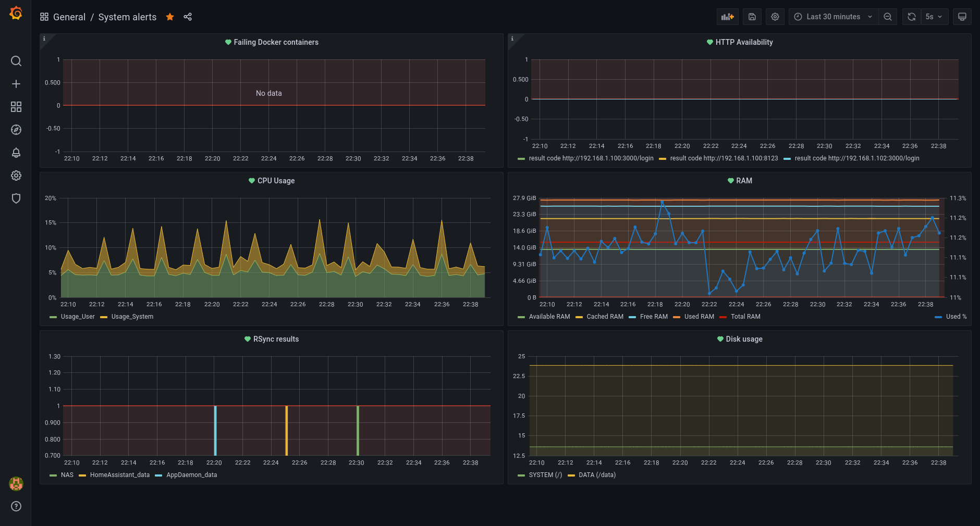Viewport: 980px width, 526px height.
Task: Enable kiosk mode via the TV icon
Action: pyautogui.click(x=962, y=16)
